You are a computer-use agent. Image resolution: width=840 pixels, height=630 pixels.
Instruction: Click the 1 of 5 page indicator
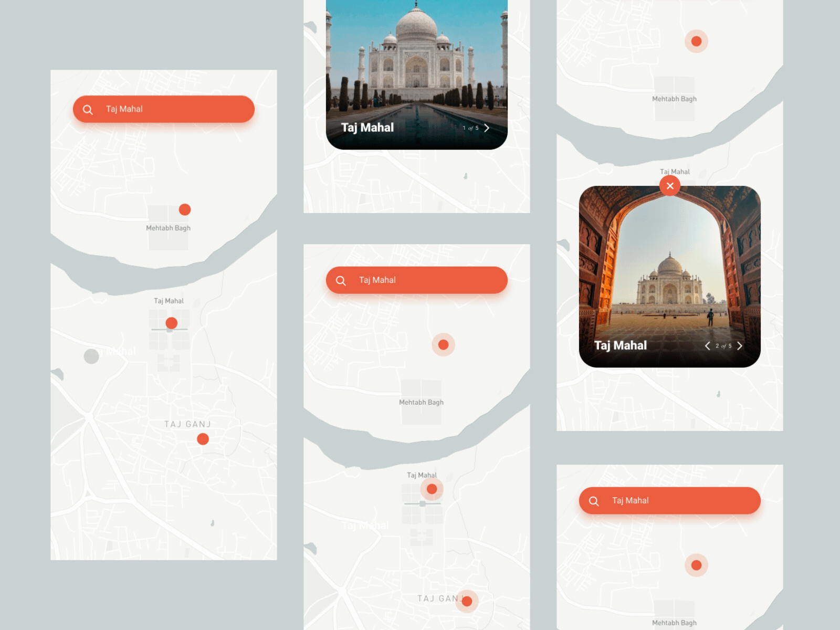[471, 127]
